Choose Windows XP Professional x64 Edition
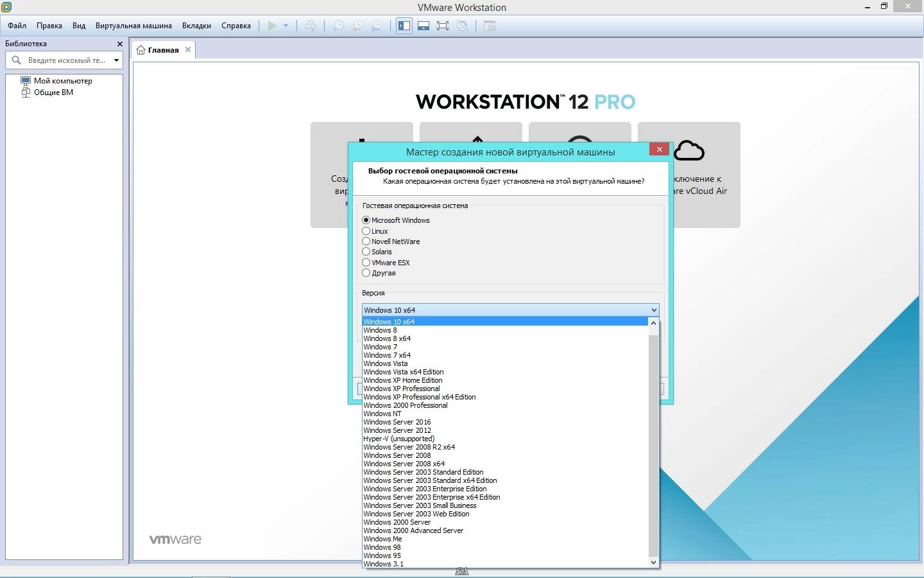 pyautogui.click(x=506, y=397)
